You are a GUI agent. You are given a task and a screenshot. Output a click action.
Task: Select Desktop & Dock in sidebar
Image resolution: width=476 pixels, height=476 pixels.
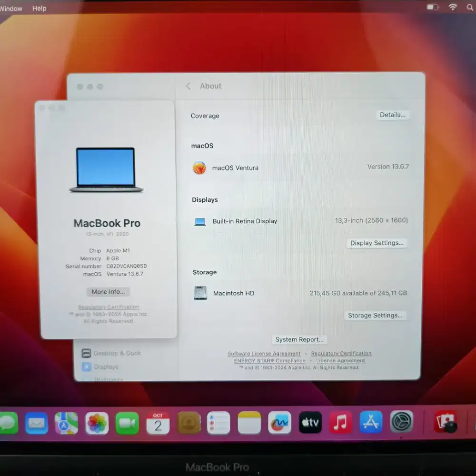point(117,353)
